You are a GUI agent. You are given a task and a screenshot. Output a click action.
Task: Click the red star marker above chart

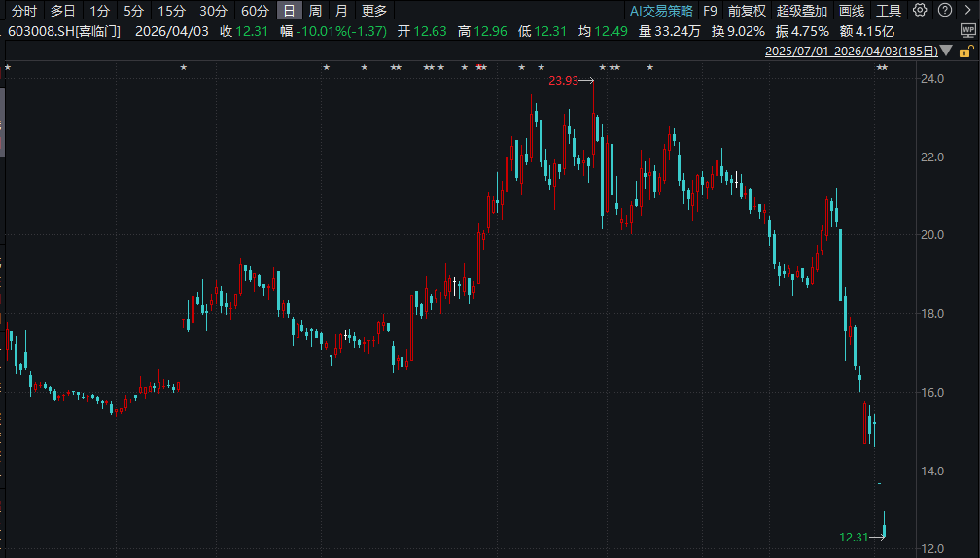(481, 67)
